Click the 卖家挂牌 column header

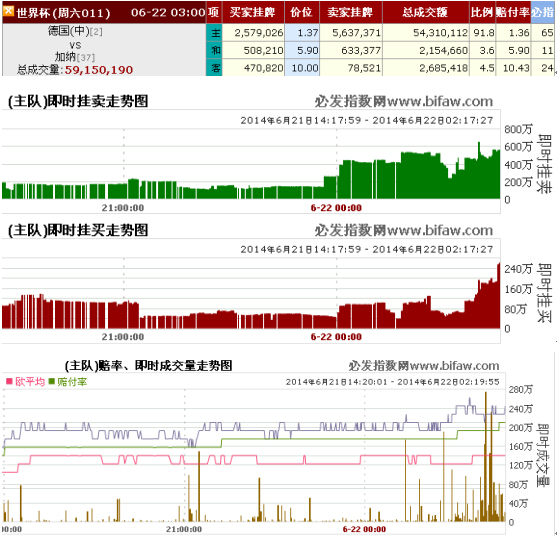point(351,12)
